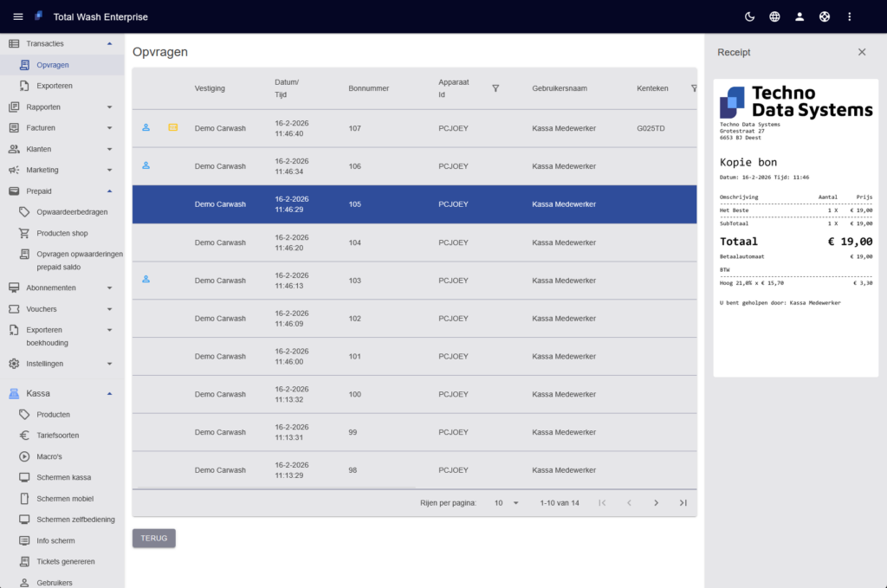Open the three-dot more options menu
This screenshot has height=588, width=887.
(850, 16)
